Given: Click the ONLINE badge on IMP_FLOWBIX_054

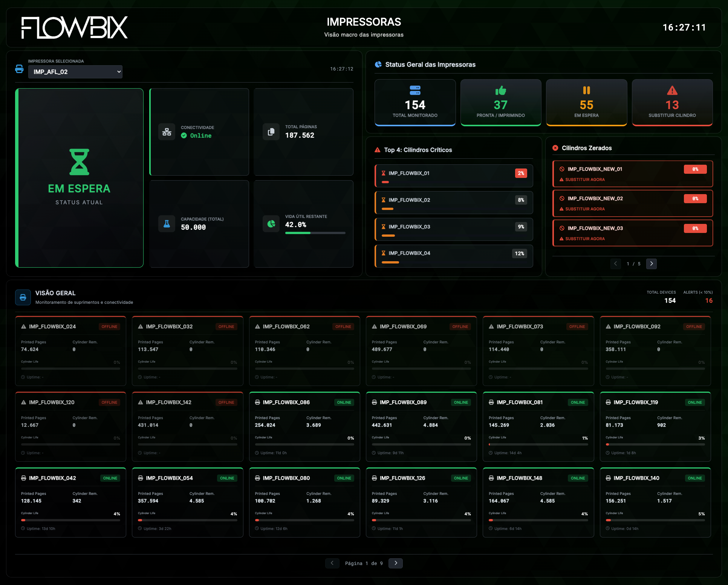Looking at the screenshot, I should click(x=227, y=478).
